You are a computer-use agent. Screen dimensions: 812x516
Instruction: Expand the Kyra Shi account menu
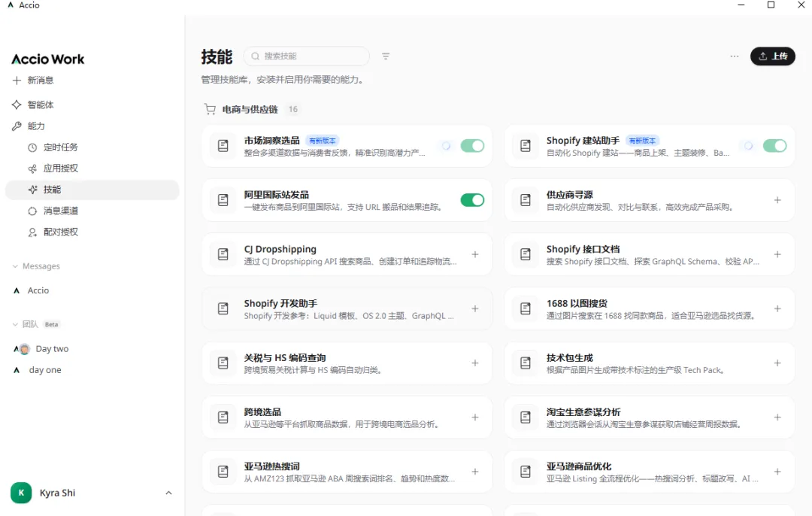168,493
